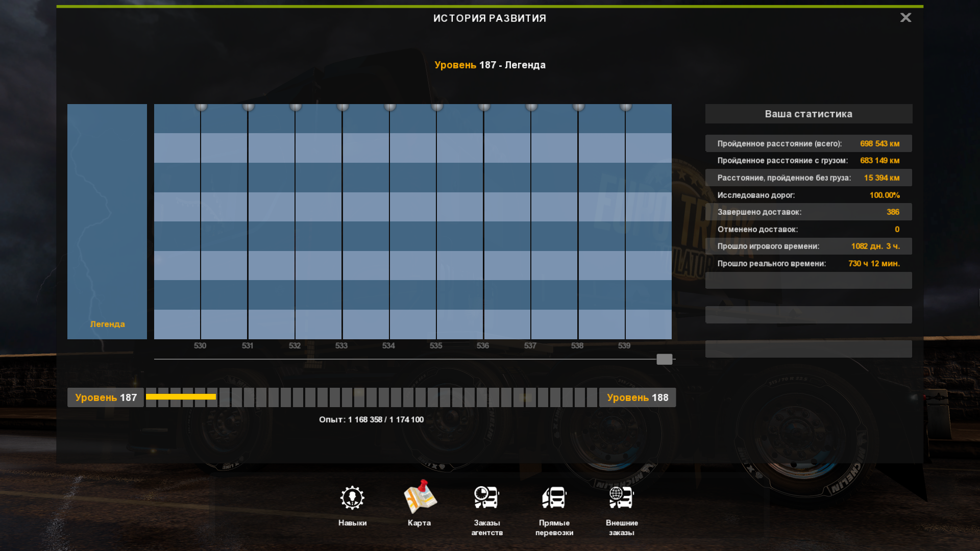
Task: Select the timeline pin above 536
Action: coord(484,107)
